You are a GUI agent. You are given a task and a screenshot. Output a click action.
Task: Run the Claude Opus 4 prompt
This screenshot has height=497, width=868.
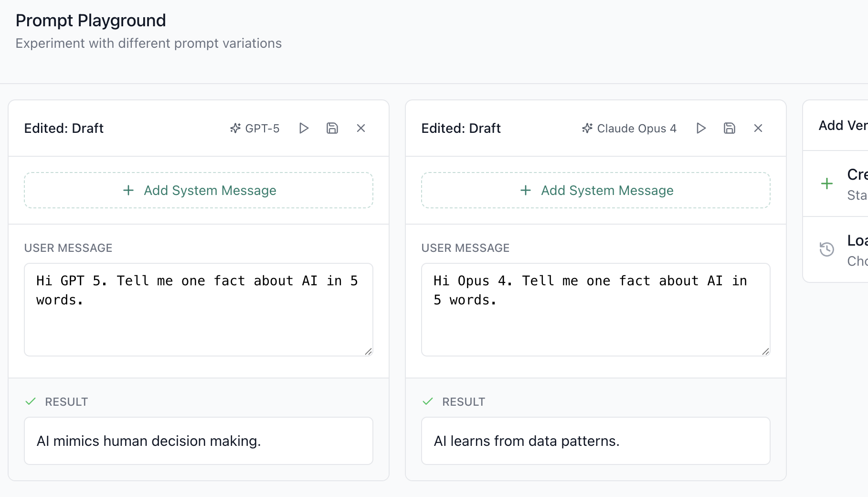click(x=701, y=128)
